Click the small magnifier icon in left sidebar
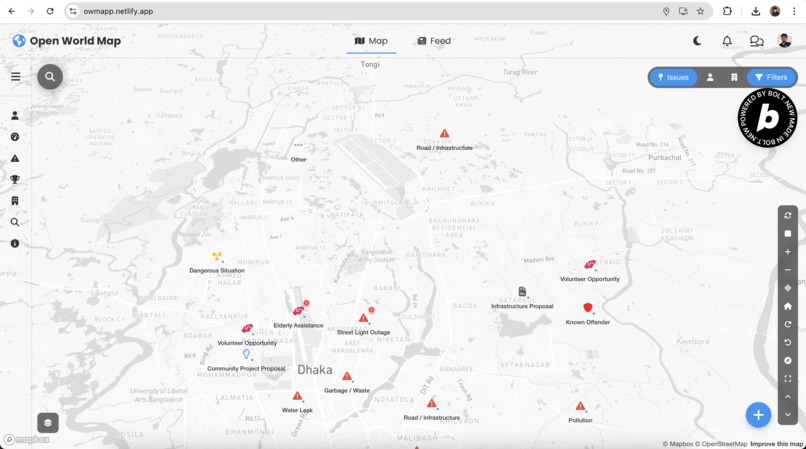 coord(15,222)
